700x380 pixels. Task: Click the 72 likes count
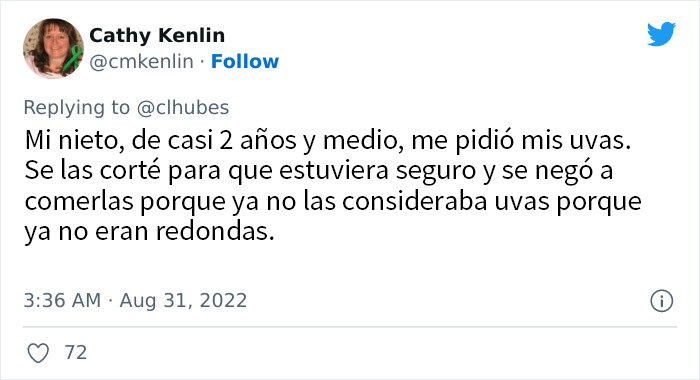tap(76, 352)
